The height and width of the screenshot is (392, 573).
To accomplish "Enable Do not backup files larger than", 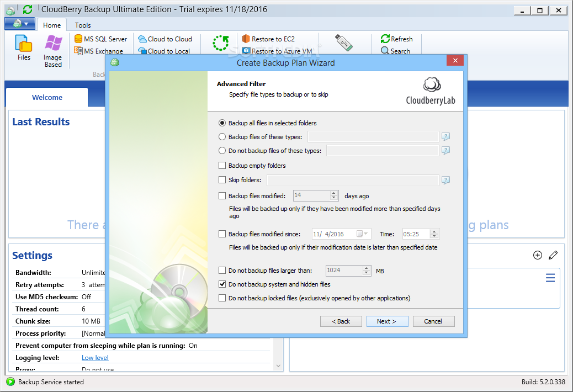I will (x=222, y=271).
